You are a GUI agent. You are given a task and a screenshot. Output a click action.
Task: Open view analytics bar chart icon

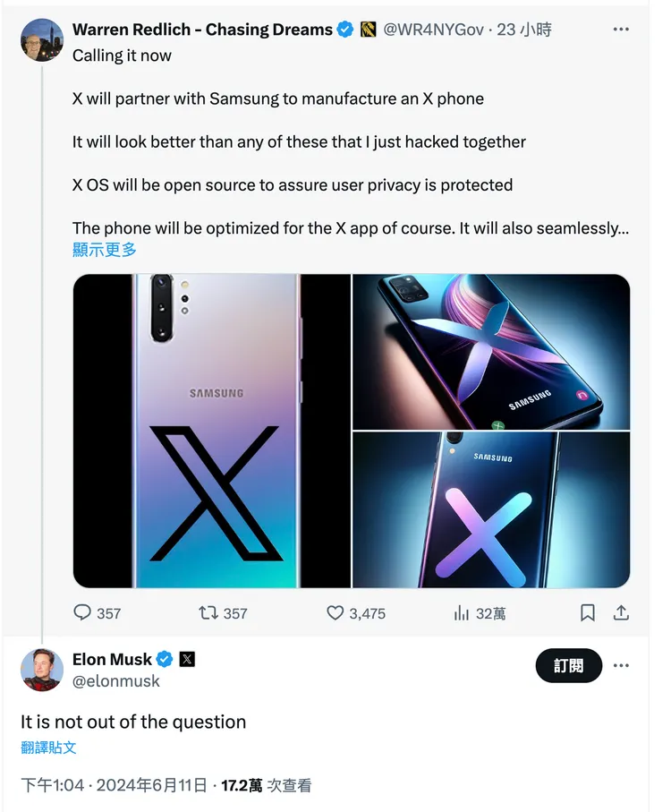click(x=462, y=613)
